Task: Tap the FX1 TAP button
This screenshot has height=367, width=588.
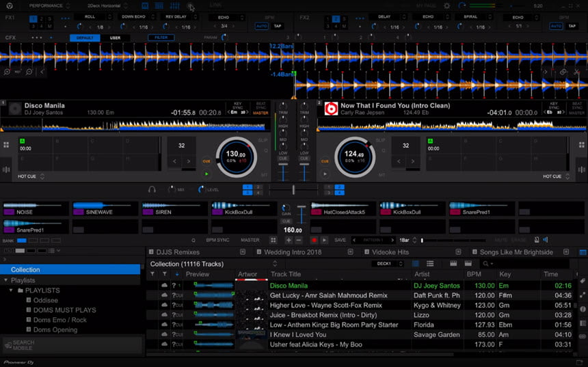Action: click(278, 26)
